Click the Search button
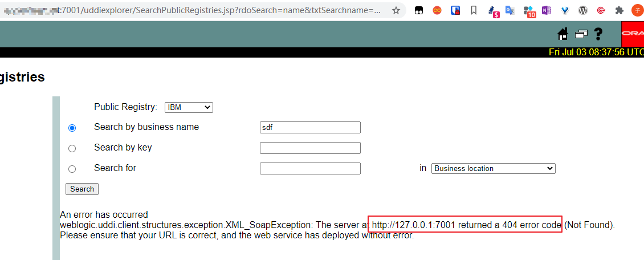The height and width of the screenshot is (260, 644). (x=82, y=189)
